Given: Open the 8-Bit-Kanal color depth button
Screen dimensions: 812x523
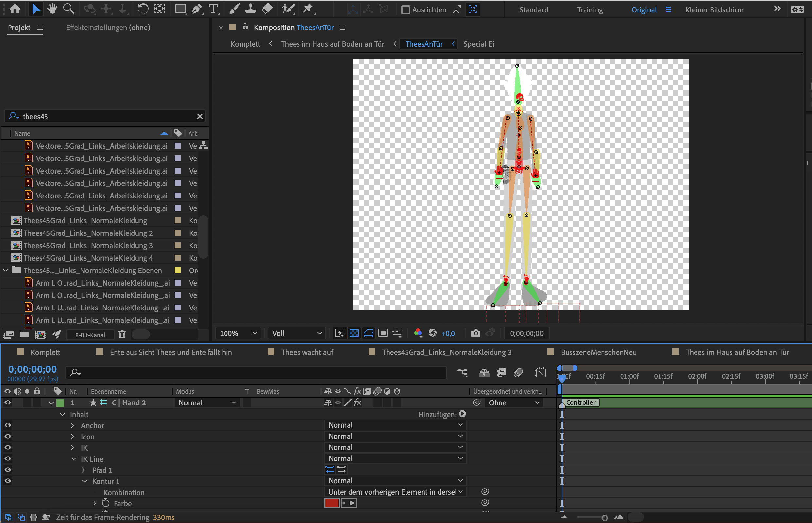Looking at the screenshot, I should [x=90, y=335].
